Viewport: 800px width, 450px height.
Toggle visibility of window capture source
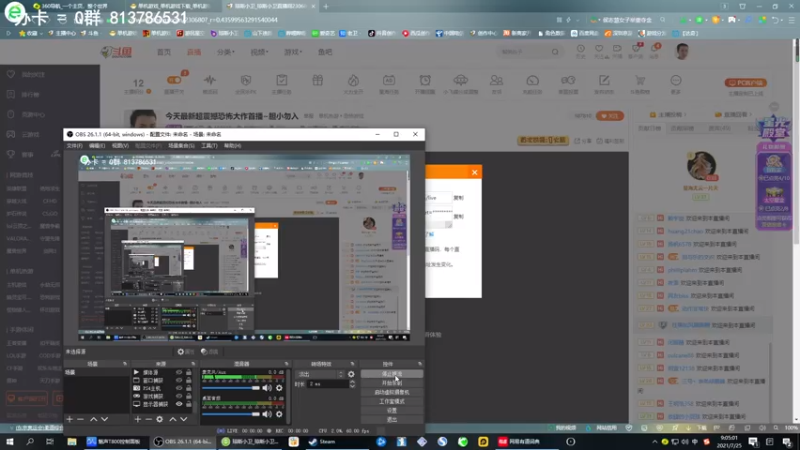179,380
